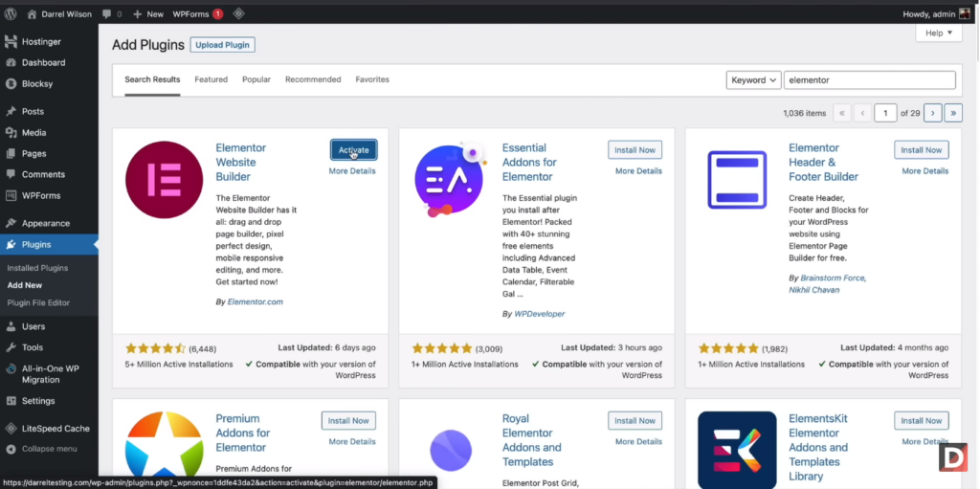The height and width of the screenshot is (489, 980).
Task: Click the Royal Elementor Addons logo
Action: tap(450, 450)
